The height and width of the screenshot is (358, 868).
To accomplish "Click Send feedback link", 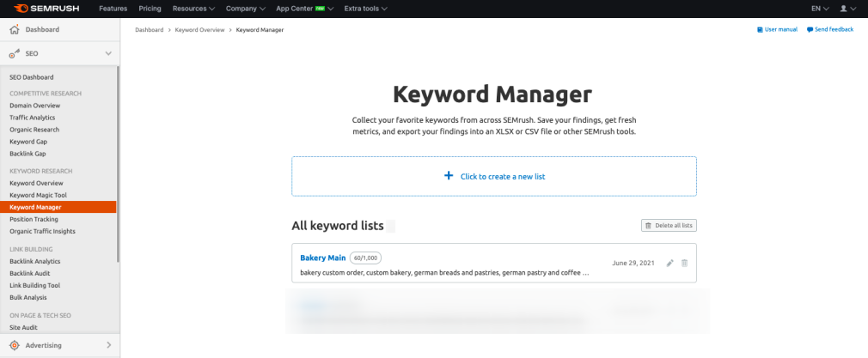I will coord(830,29).
